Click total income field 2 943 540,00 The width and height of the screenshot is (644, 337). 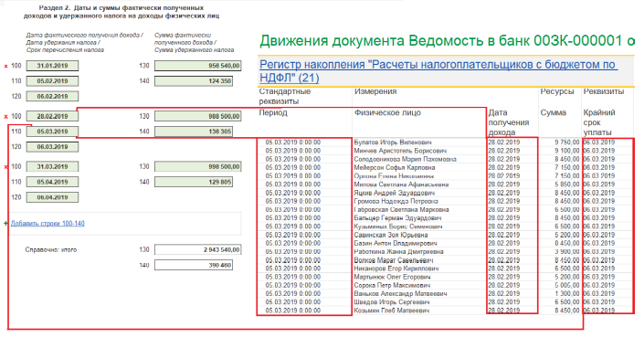[x=198, y=249]
